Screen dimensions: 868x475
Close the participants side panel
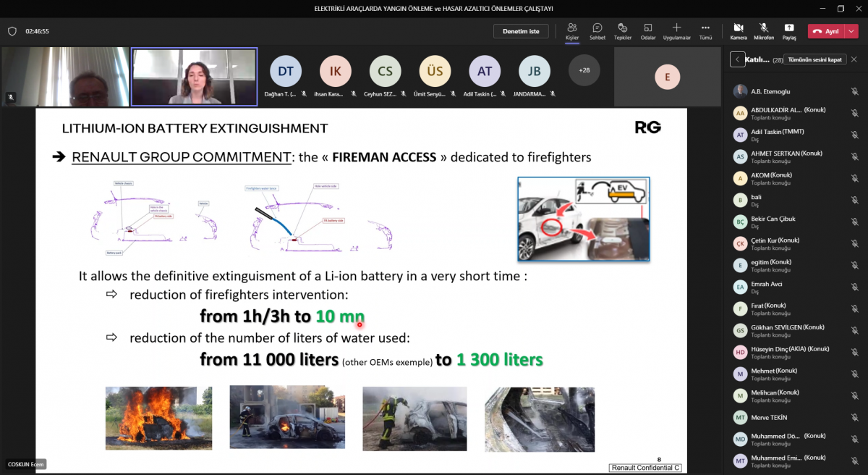(854, 59)
